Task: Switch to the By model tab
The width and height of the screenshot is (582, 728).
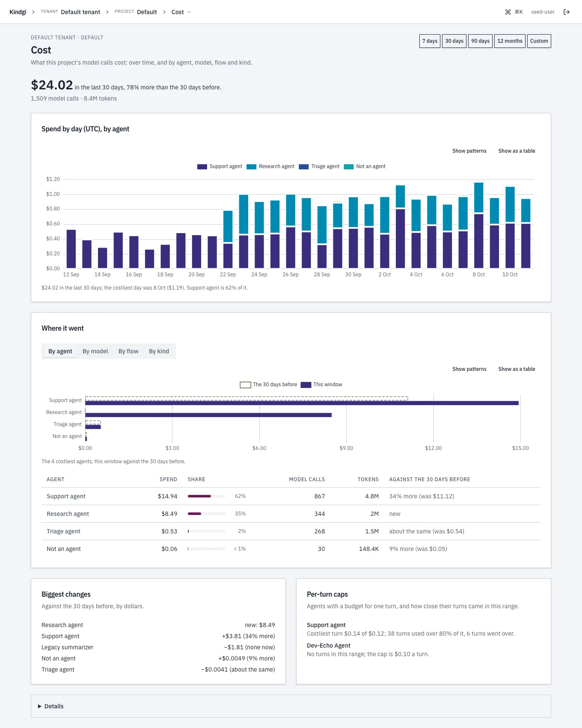Action: coord(95,351)
